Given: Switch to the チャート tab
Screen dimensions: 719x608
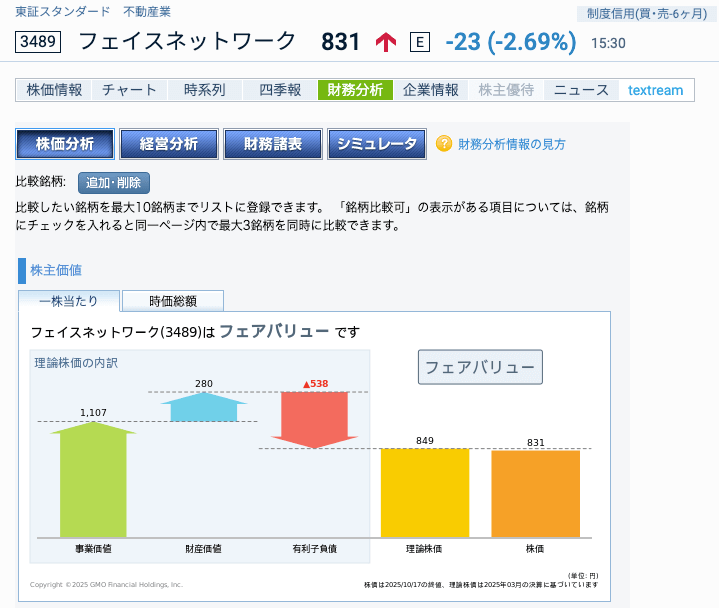Looking at the screenshot, I should pyautogui.click(x=130, y=90).
